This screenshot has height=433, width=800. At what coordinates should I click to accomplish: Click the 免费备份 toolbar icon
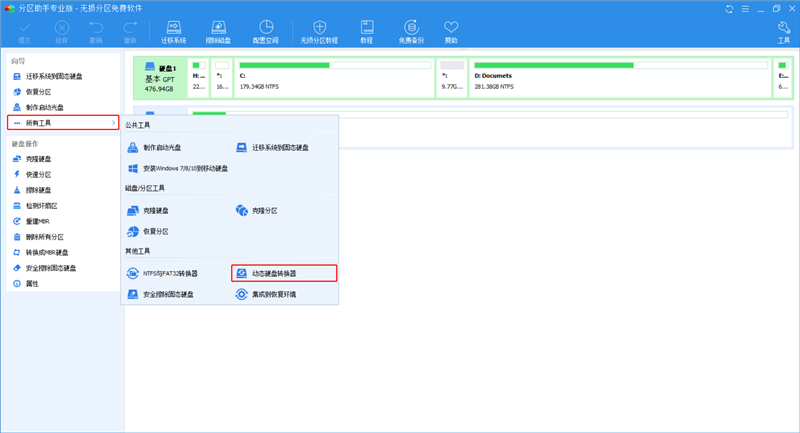(x=410, y=32)
